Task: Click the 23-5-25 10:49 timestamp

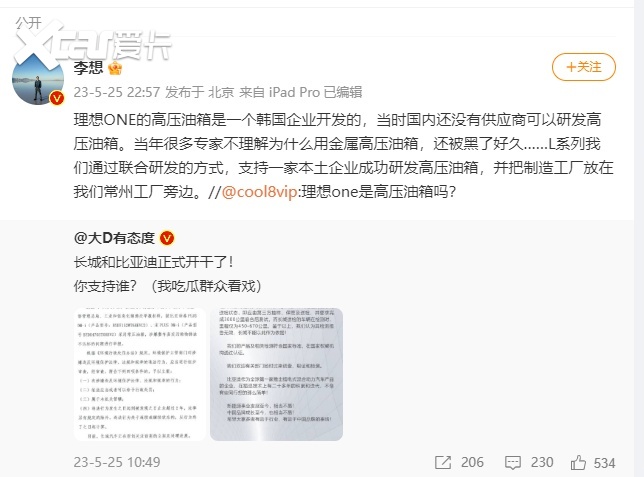Action: pyautogui.click(x=117, y=462)
